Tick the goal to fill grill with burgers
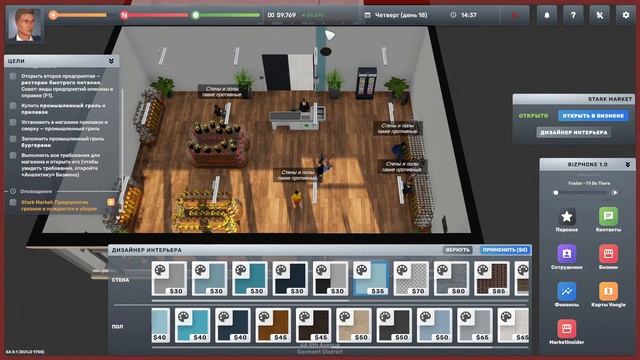The height and width of the screenshot is (360, 640). 13,139
